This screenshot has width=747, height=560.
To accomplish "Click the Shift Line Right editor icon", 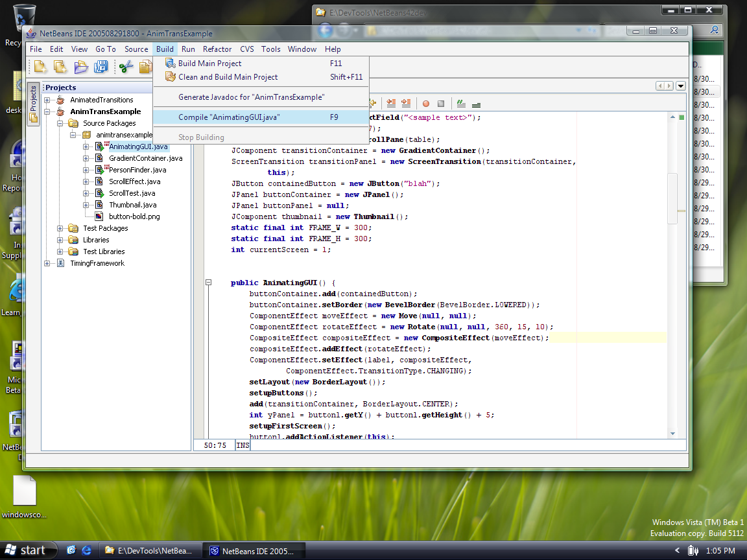I will point(406,103).
